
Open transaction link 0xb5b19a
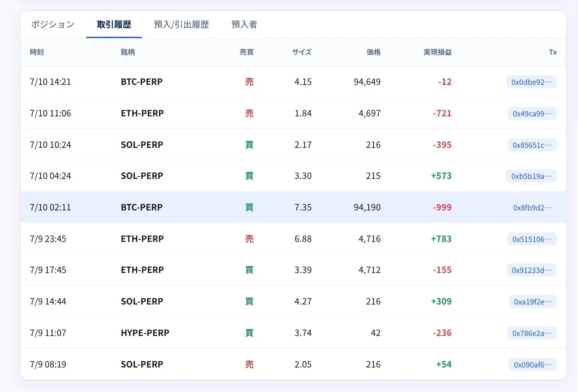tap(531, 176)
